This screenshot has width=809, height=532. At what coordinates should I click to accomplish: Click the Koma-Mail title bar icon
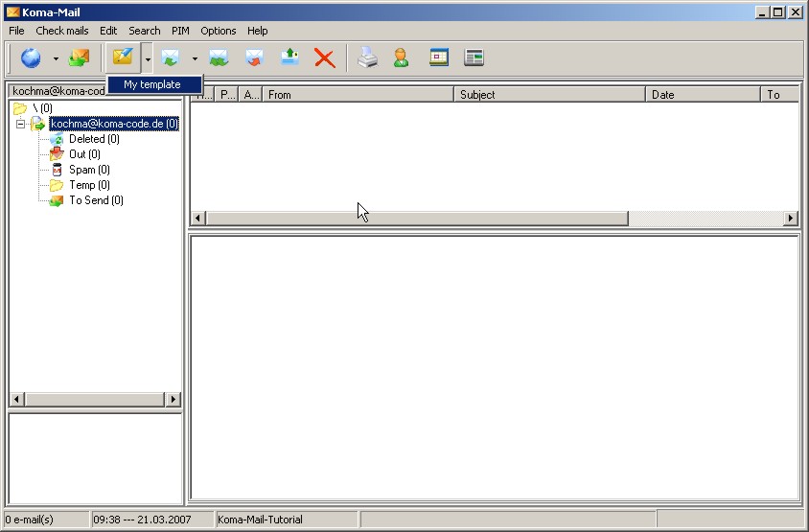[12, 12]
